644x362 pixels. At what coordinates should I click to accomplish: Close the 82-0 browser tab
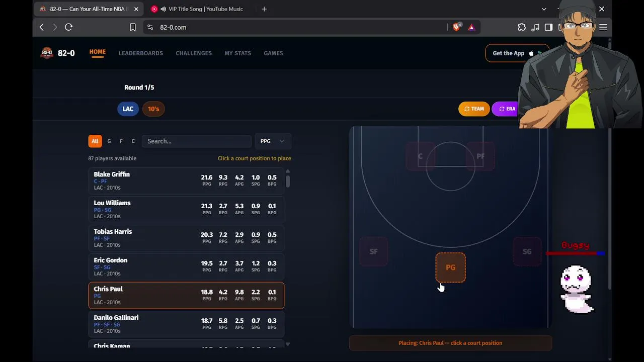click(x=136, y=9)
